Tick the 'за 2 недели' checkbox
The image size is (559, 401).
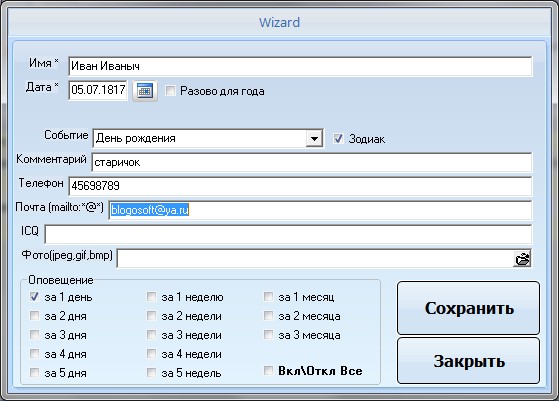152,315
